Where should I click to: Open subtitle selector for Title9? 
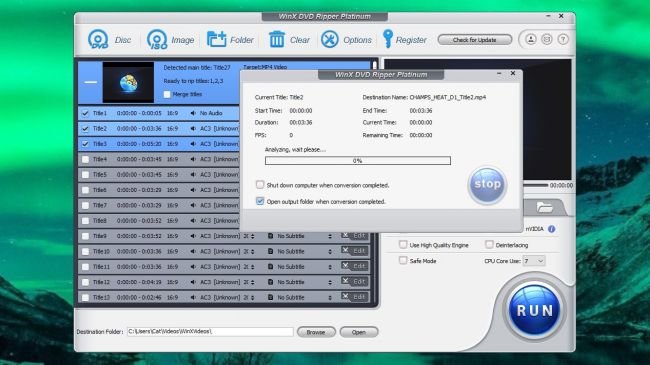click(x=330, y=236)
